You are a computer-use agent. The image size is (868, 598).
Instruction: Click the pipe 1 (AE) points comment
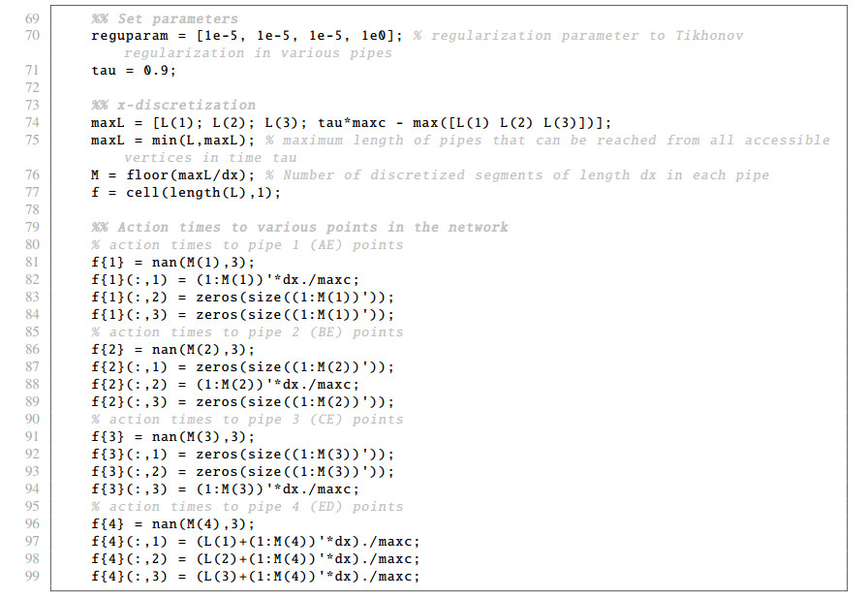click(247, 244)
